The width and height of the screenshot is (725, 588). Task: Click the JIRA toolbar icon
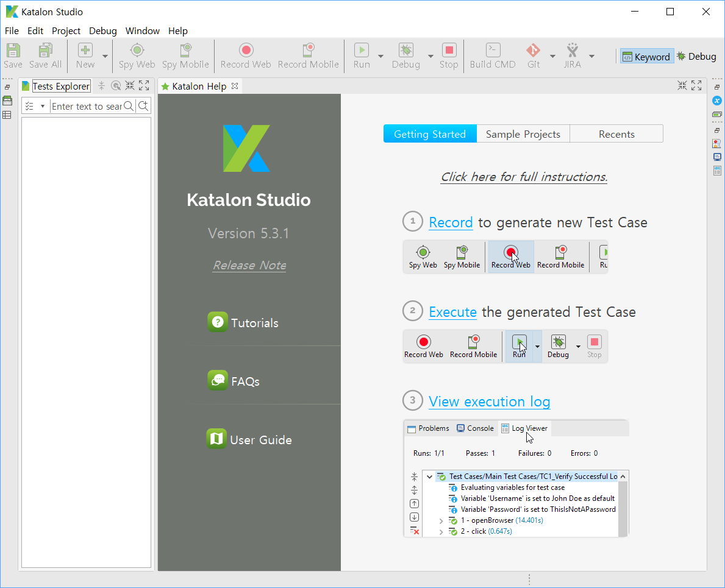pos(573,56)
